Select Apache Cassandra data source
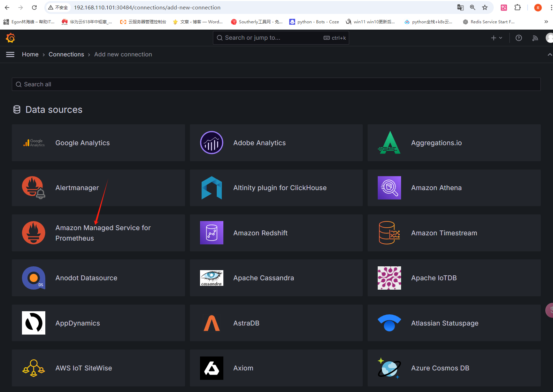 tap(276, 278)
